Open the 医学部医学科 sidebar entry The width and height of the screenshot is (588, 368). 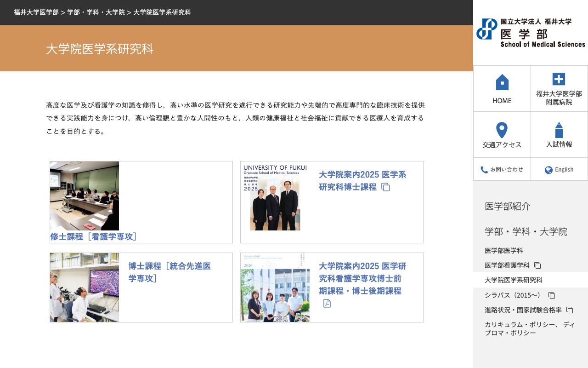[504, 251]
